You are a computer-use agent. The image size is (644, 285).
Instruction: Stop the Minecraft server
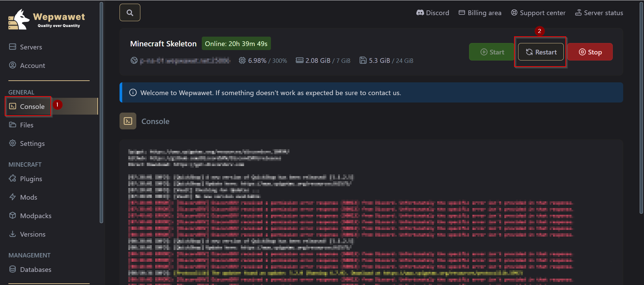590,52
